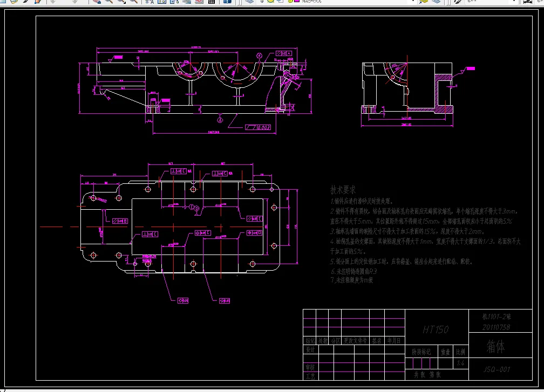Select the 20110758 student number text
544x392 pixels.
(496, 327)
